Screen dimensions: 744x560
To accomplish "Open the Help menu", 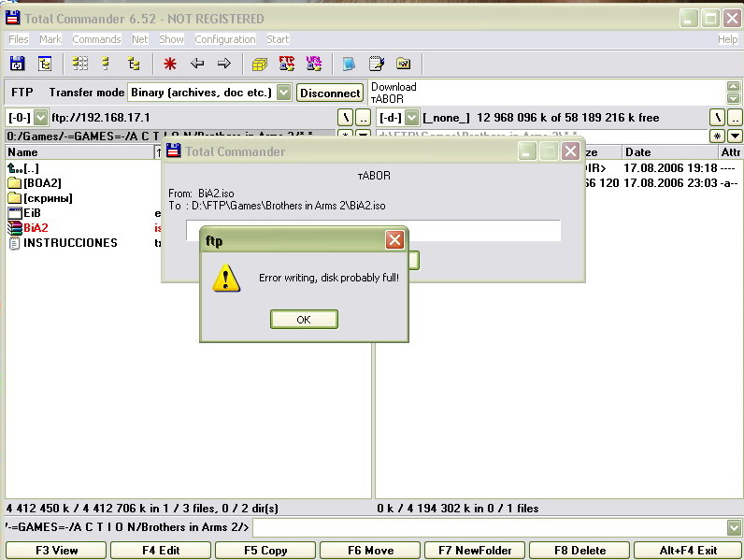I will 727,39.
